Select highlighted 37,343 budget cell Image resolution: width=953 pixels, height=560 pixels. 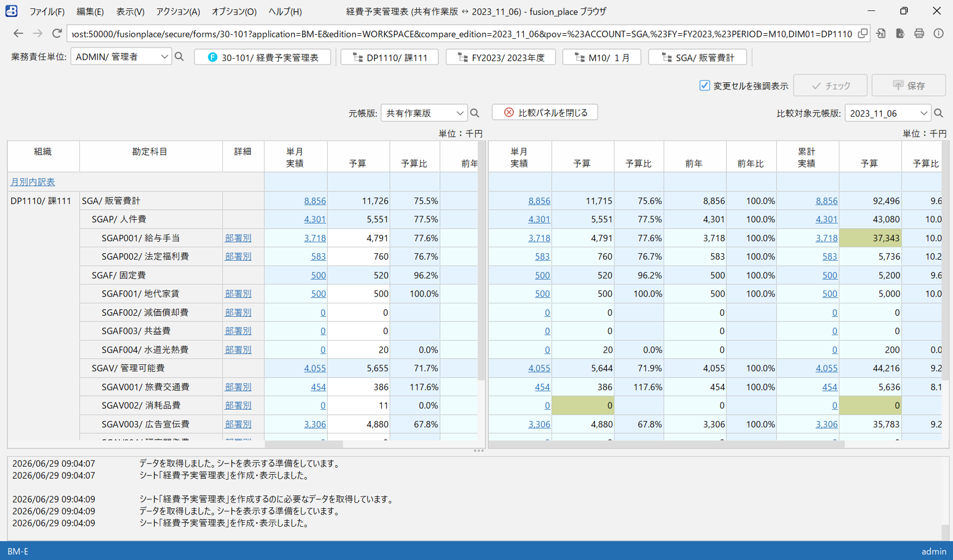870,238
